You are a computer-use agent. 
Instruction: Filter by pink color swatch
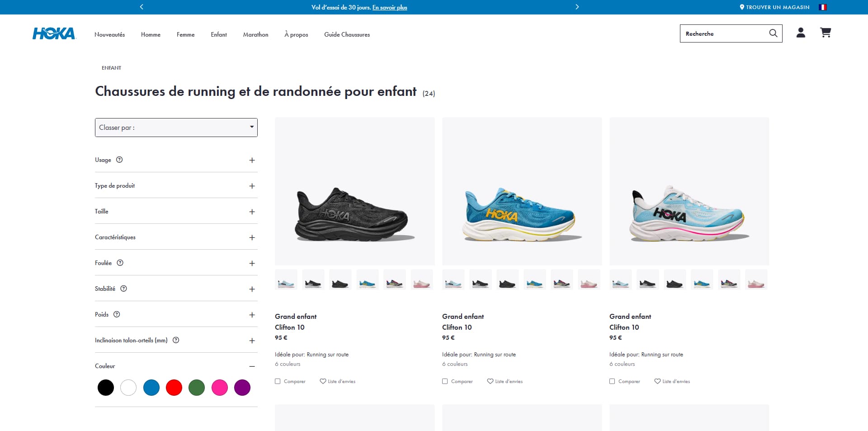click(x=220, y=388)
